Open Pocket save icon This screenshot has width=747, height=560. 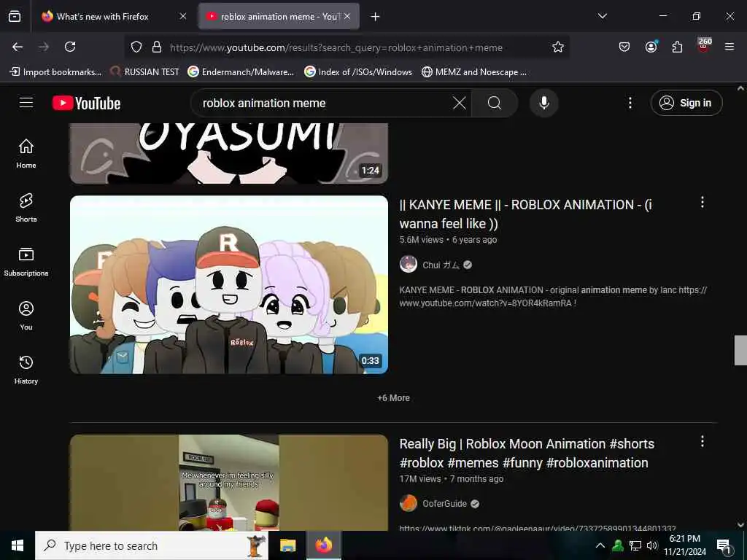624,47
